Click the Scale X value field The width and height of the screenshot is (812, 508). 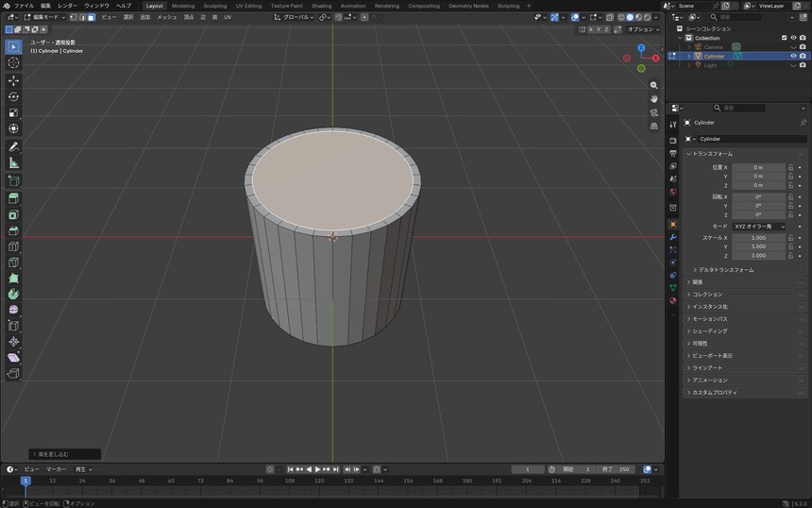click(759, 238)
